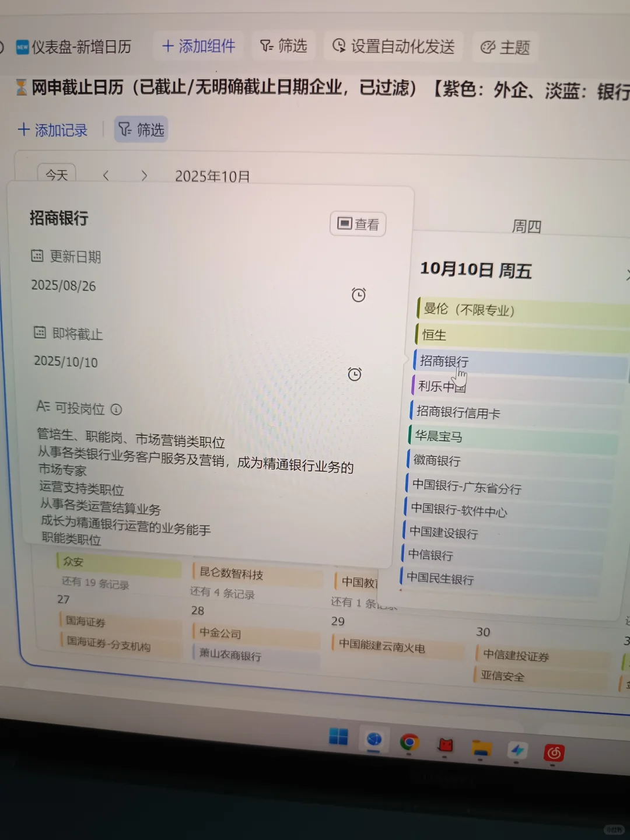The width and height of the screenshot is (630, 840).
Task: Click the 萧山农商银行 entry
Action: click(257, 656)
